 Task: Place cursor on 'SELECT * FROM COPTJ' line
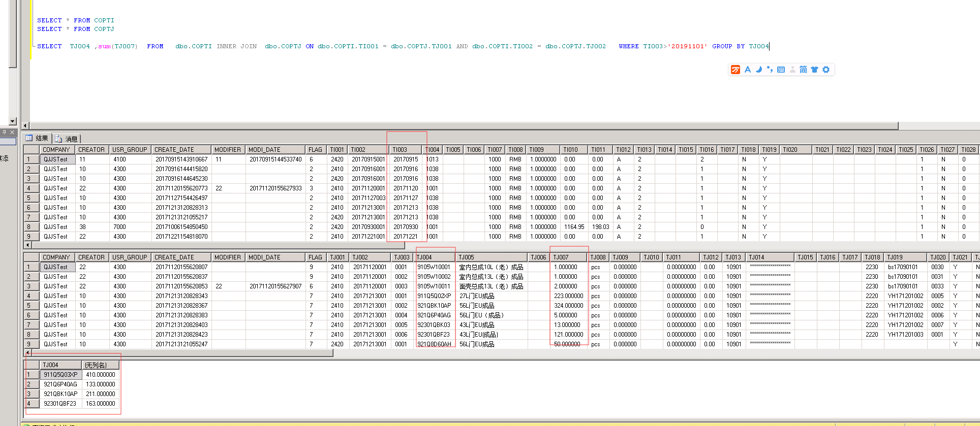(x=75, y=29)
